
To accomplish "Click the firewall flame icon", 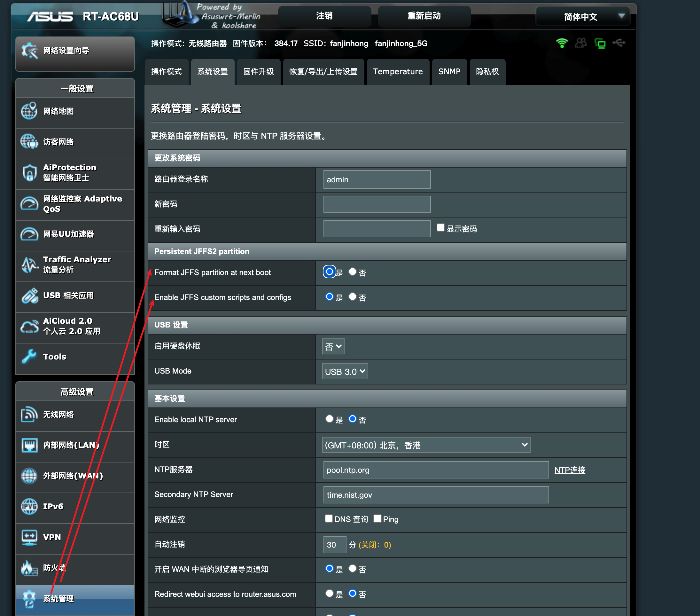I will pos(29,568).
